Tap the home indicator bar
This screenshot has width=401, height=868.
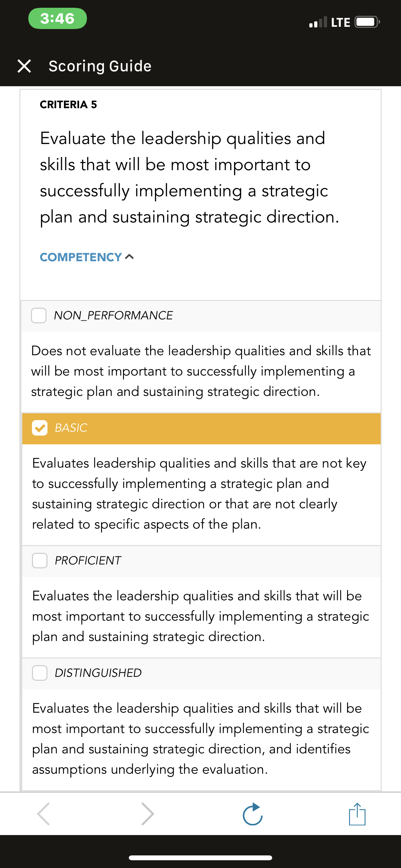coord(200,858)
